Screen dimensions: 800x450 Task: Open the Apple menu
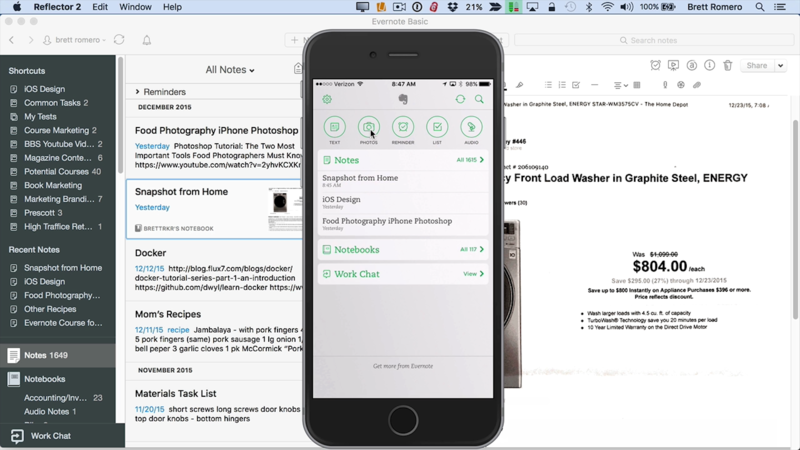pyautogui.click(x=17, y=7)
